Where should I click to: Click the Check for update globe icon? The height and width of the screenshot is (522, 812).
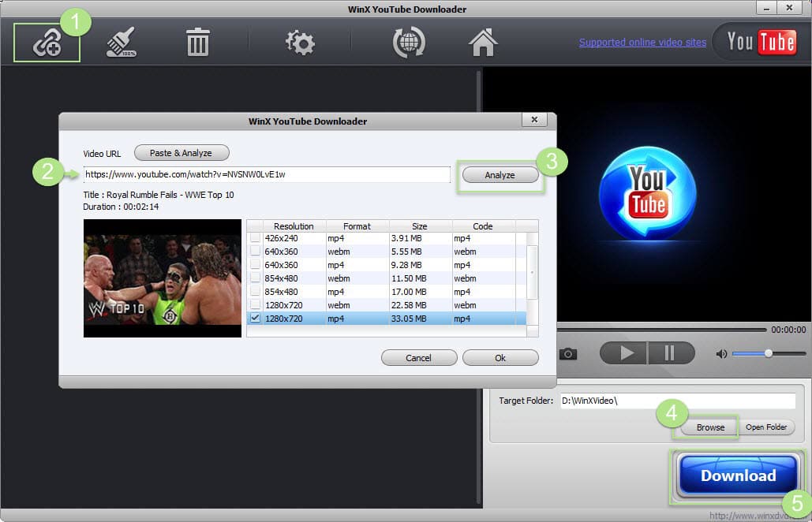point(409,43)
